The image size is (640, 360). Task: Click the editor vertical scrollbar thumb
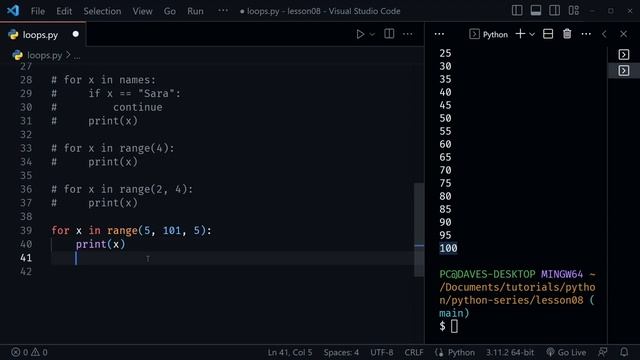point(419,229)
